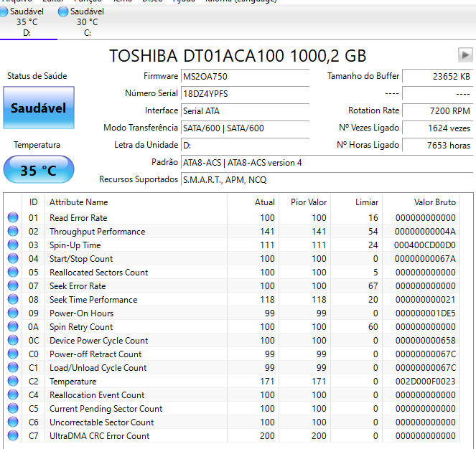The image size is (476, 449).
Task: Select the UltraDMA CRC Error Count row name
Action: pos(99,436)
